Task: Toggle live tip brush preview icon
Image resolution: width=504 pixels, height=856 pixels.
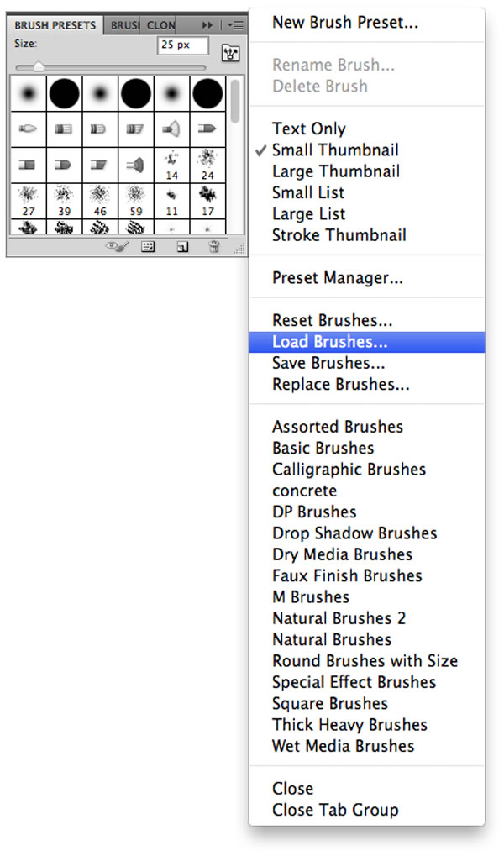Action: point(117,247)
